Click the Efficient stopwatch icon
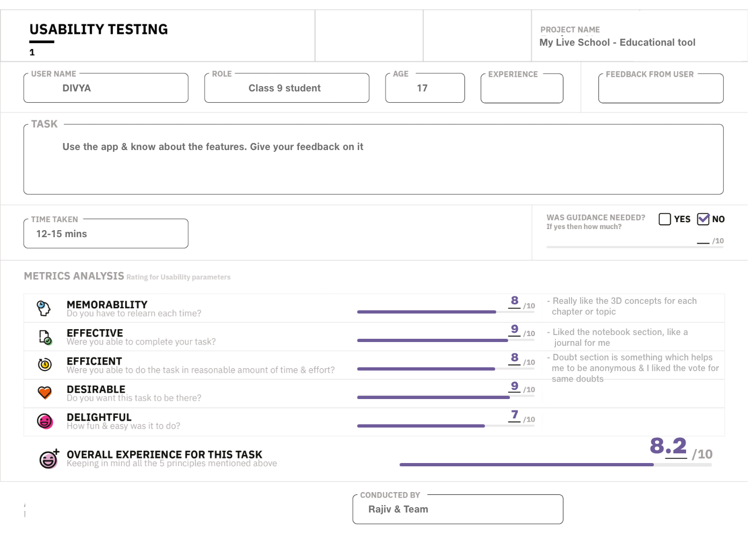The height and width of the screenshot is (548, 756). pos(45,365)
